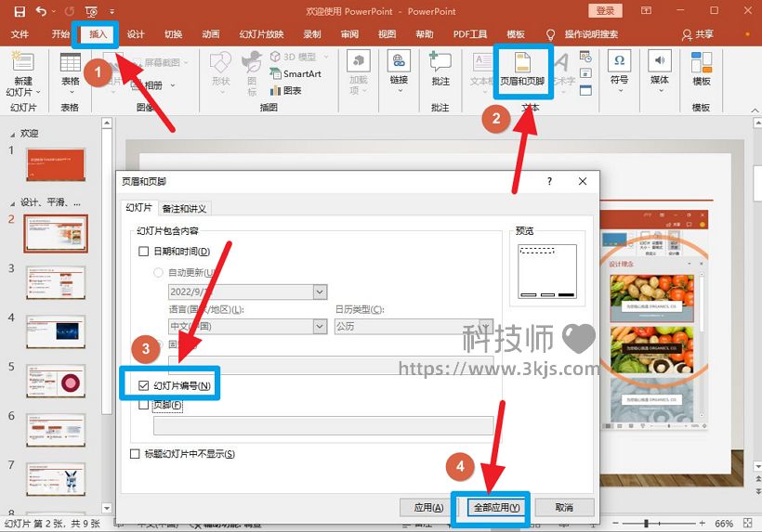Image resolution: width=762 pixels, height=532 pixels.
Task: Collapse the 设计、平滑 section
Action: pos(13,204)
